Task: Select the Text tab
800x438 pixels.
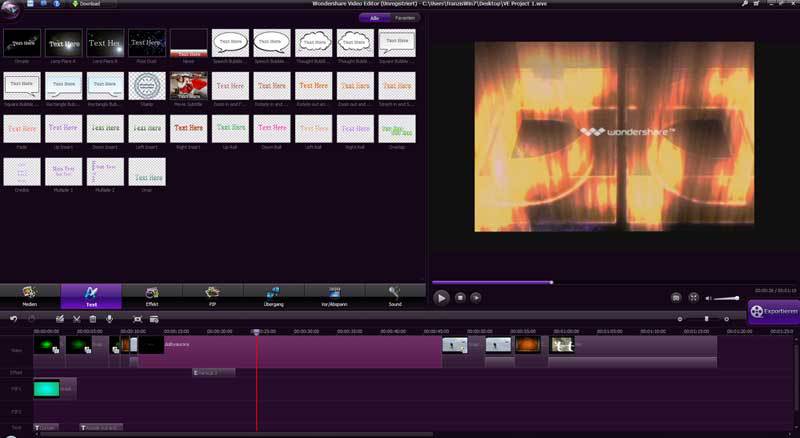Action: point(91,297)
